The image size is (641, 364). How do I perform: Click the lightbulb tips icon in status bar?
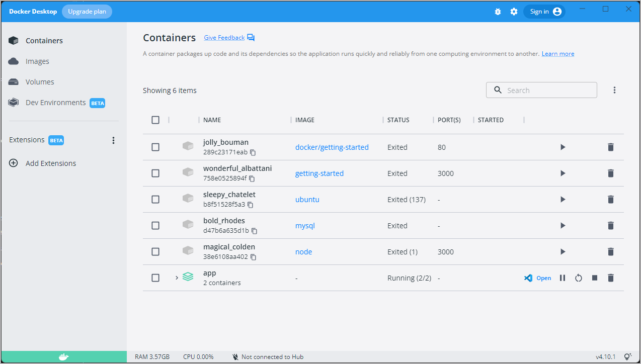point(627,357)
